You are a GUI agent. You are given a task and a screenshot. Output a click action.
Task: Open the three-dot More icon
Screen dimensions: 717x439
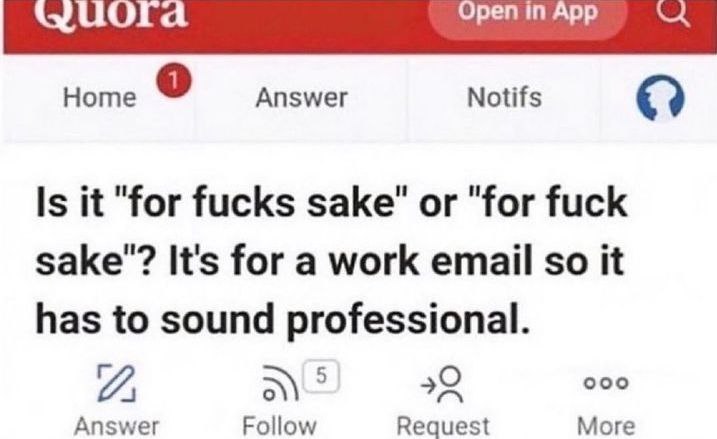(606, 383)
